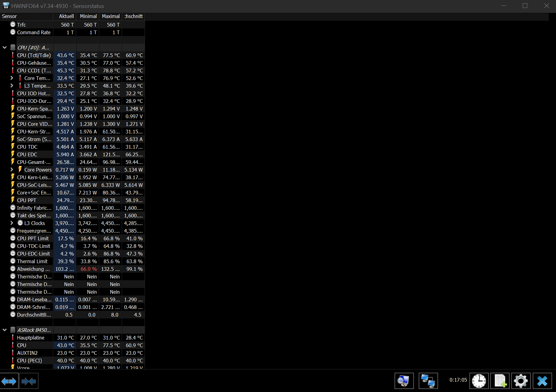Click the Durchschnitt column header
This screenshot has height=392, width=556.
tap(134, 16)
